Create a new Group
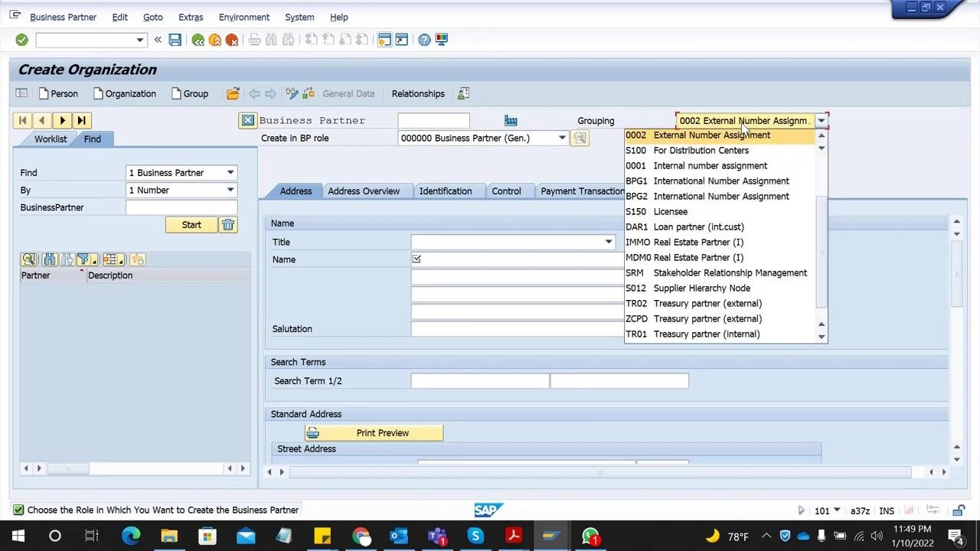Viewport: 980px width, 551px height. 190,93
